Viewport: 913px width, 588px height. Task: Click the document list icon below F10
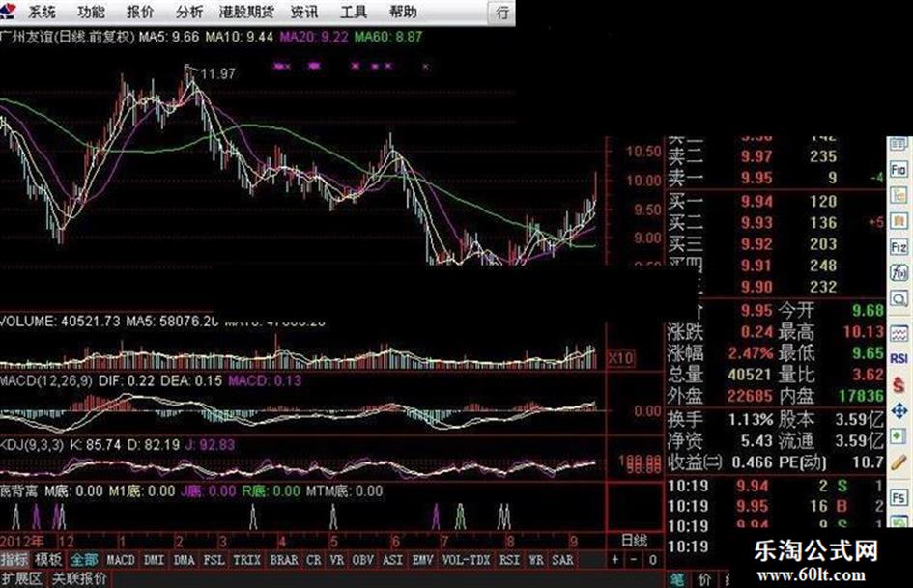[899, 195]
